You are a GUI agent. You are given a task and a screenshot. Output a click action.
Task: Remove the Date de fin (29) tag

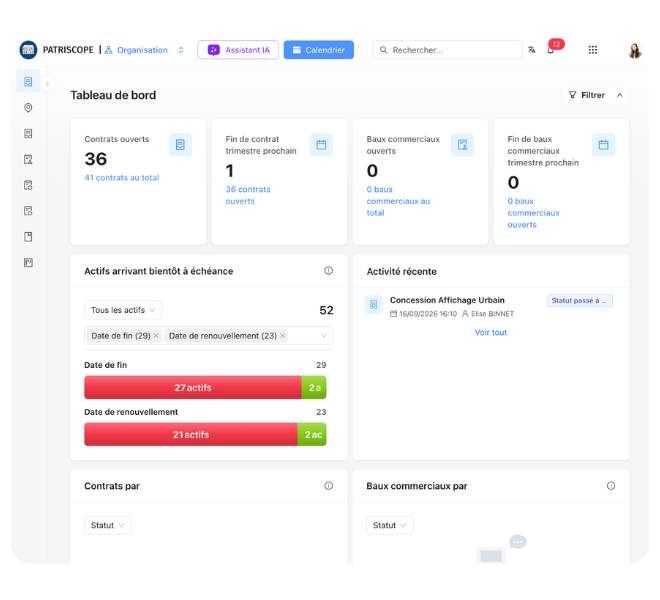[156, 336]
